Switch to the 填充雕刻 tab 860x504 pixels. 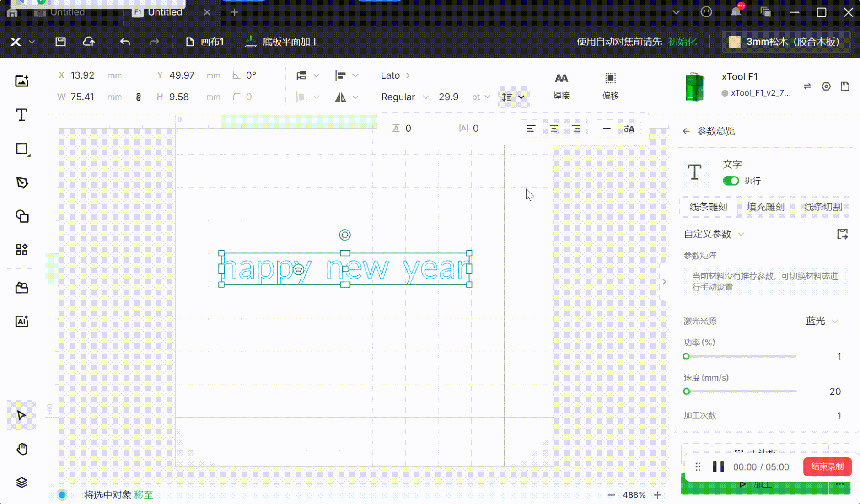[765, 207]
